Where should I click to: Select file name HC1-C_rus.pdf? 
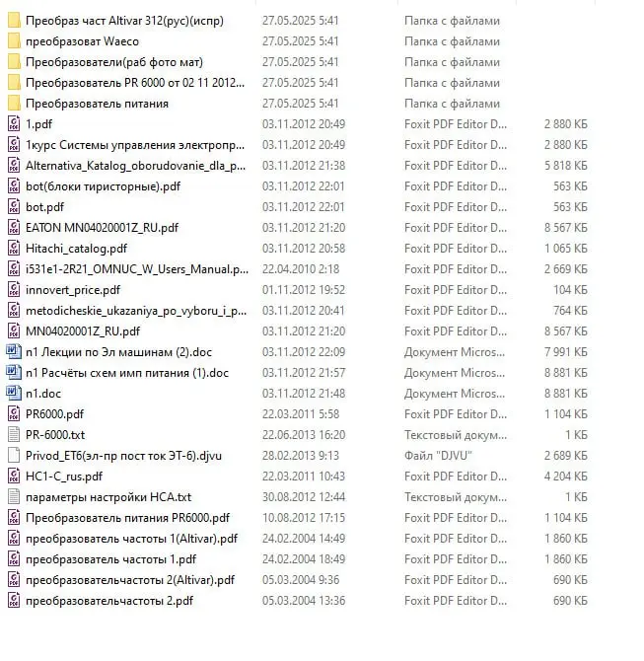pos(64,477)
